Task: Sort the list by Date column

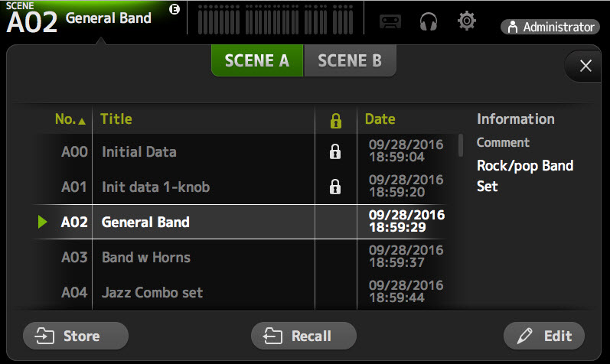Action: (x=380, y=119)
